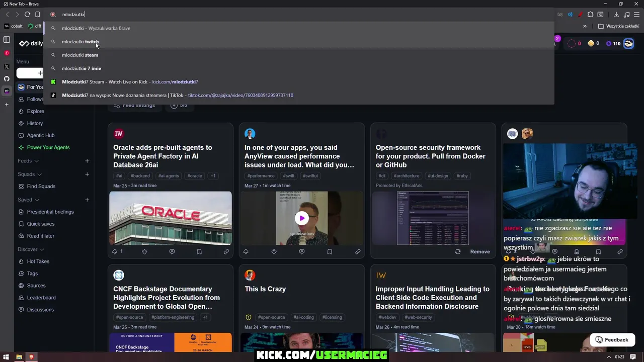Image resolution: width=644 pixels, height=362 pixels.
Task: Open the 'Wszystkie zakładki' bookmarks folder
Action: [x=619, y=26]
